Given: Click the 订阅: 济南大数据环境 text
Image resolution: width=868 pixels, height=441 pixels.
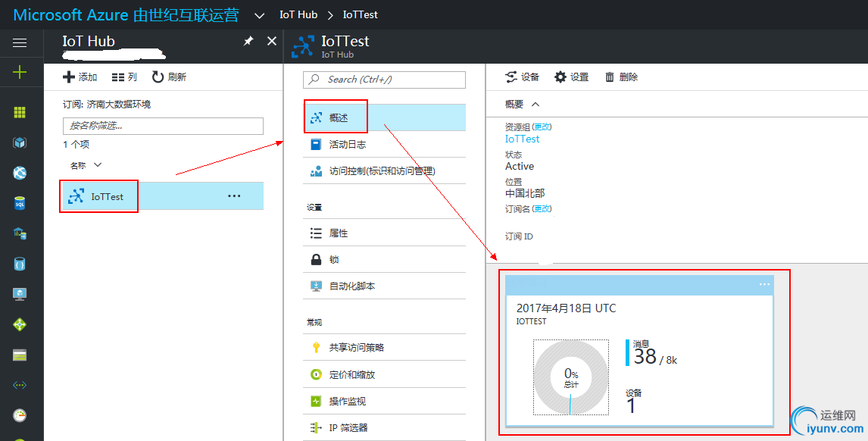Looking at the screenshot, I should click(106, 104).
